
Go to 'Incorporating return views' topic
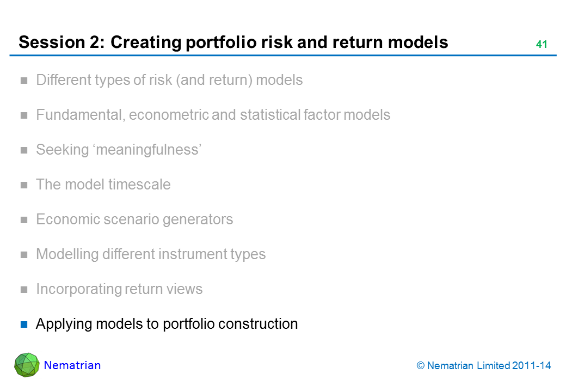tap(119, 289)
